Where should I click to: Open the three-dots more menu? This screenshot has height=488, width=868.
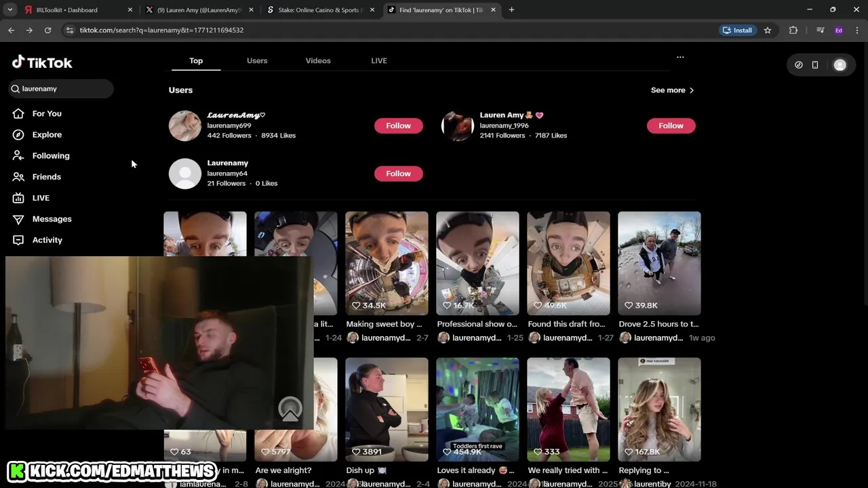[x=680, y=57]
